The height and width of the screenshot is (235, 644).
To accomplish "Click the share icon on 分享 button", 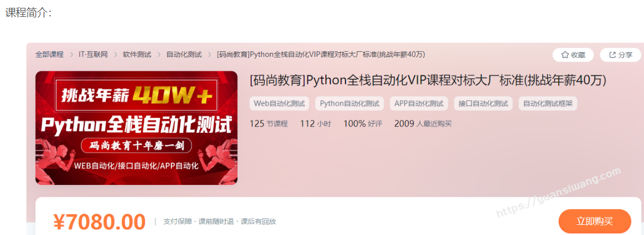I will tap(613, 55).
